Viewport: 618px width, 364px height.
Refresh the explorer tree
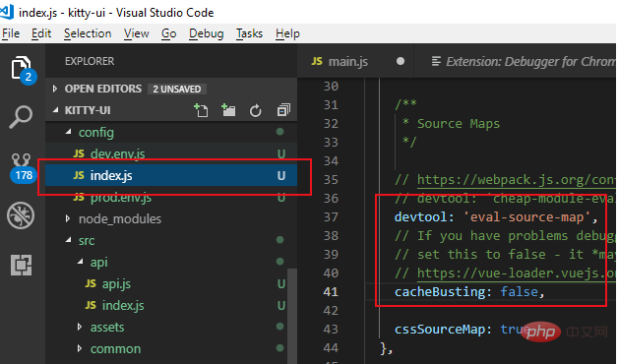click(256, 111)
